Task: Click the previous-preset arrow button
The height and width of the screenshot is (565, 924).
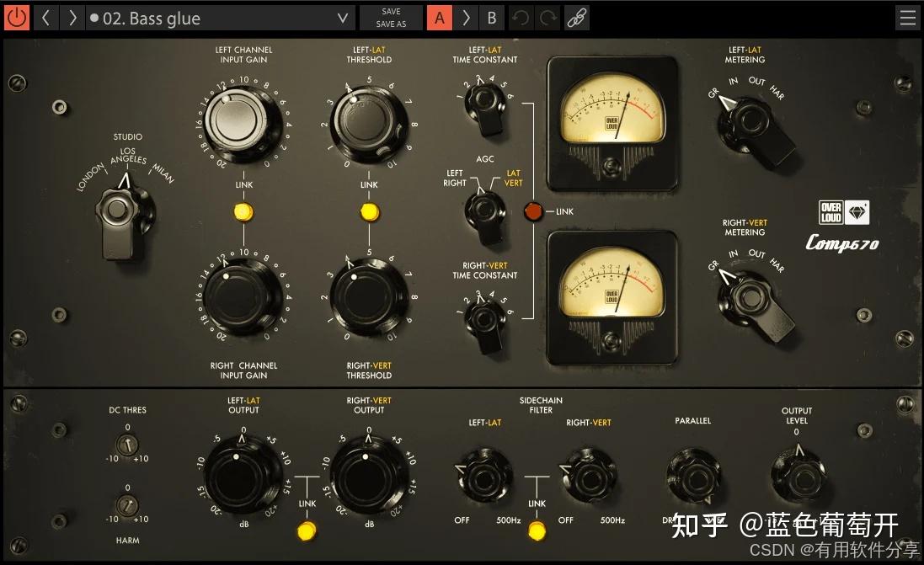Action: click(x=45, y=17)
